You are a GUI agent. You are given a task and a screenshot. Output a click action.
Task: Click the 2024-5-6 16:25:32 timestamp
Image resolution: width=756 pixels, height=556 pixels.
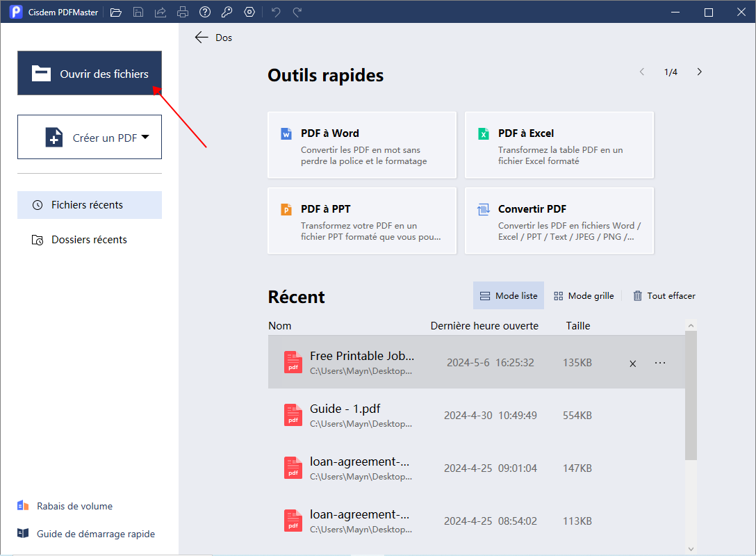coord(491,363)
